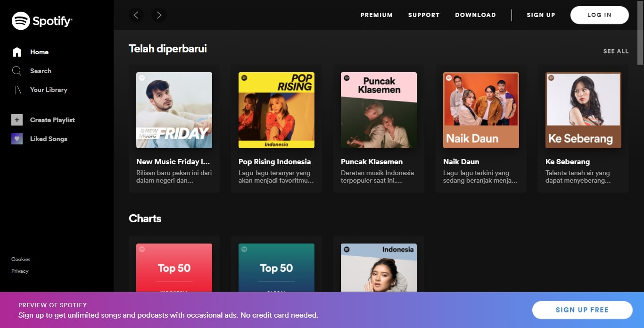Click the Spotify logo
Screen dimensions: 644x328
[41, 20]
